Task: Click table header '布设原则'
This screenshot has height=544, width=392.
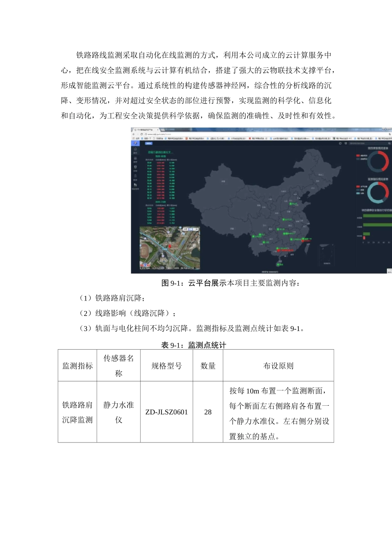Action: click(x=279, y=366)
